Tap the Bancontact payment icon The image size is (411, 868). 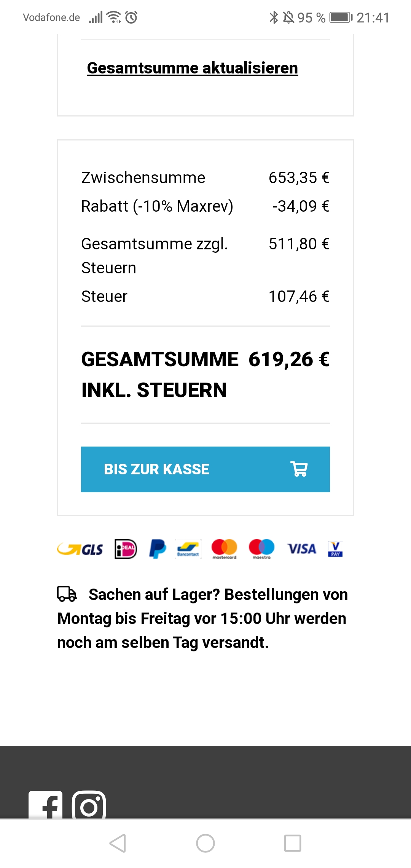click(x=188, y=549)
